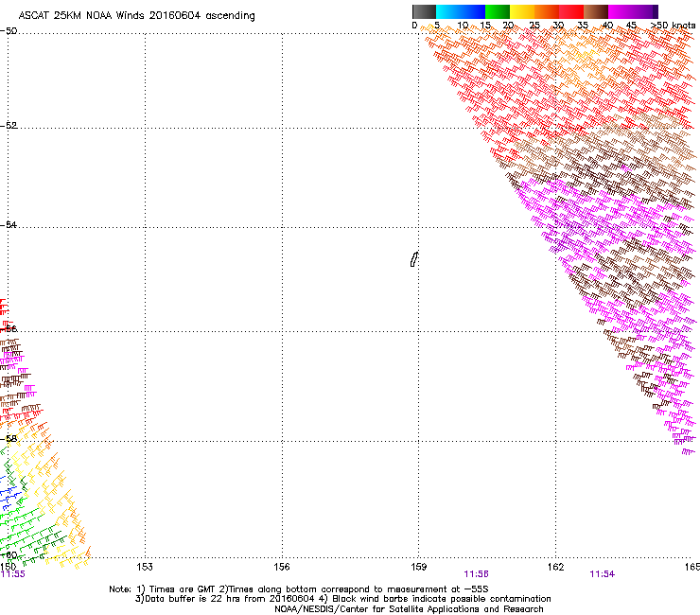Click the latitude label "-54"
700x615 pixels.
9,224
